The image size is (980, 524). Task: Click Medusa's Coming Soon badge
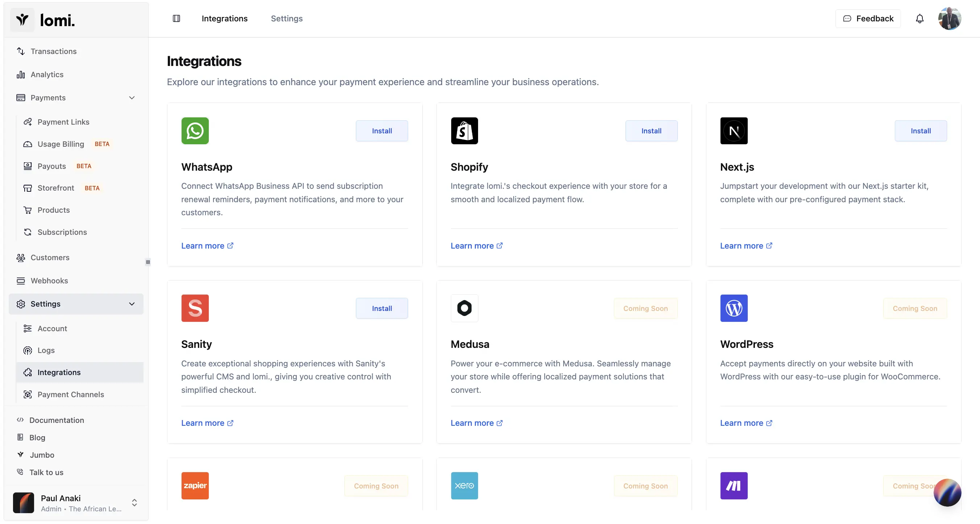click(x=645, y=308)
